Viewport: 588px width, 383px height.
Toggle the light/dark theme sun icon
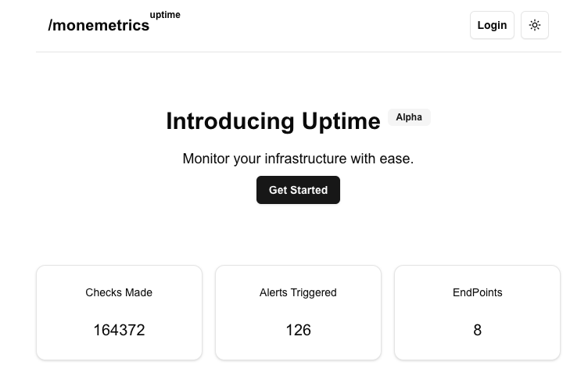535,25
